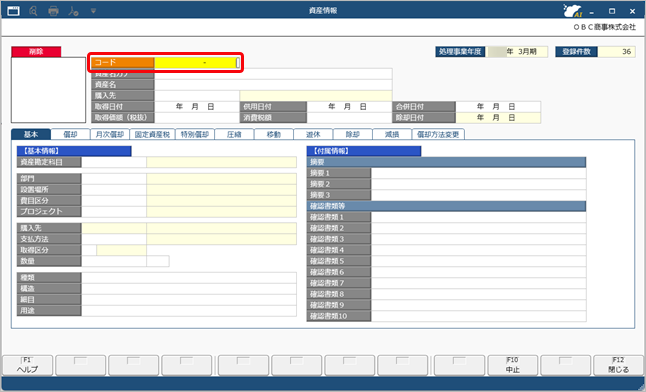Click the 摘要１ input field
Viewport: 646px width, 392px height.
click(x=479, y=173)
